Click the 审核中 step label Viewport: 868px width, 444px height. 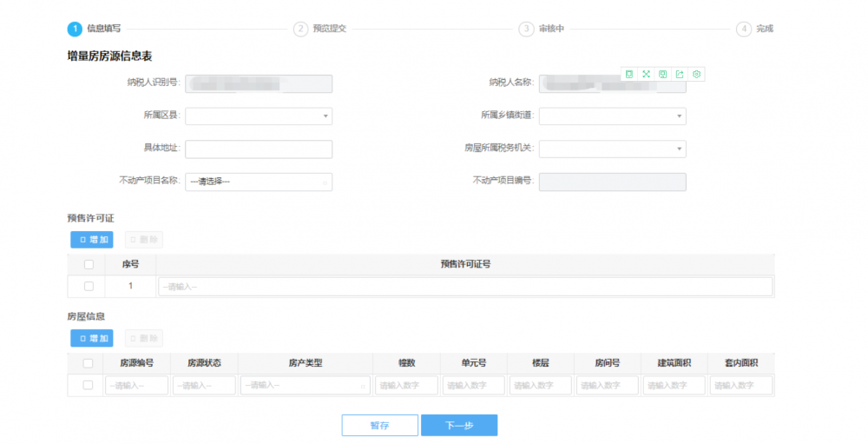[551, 29]
